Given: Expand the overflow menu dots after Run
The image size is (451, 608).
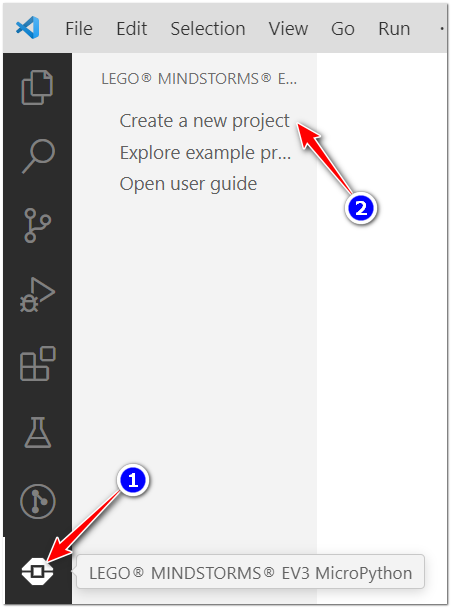Looking at the screenshot, I should (442, 29).
